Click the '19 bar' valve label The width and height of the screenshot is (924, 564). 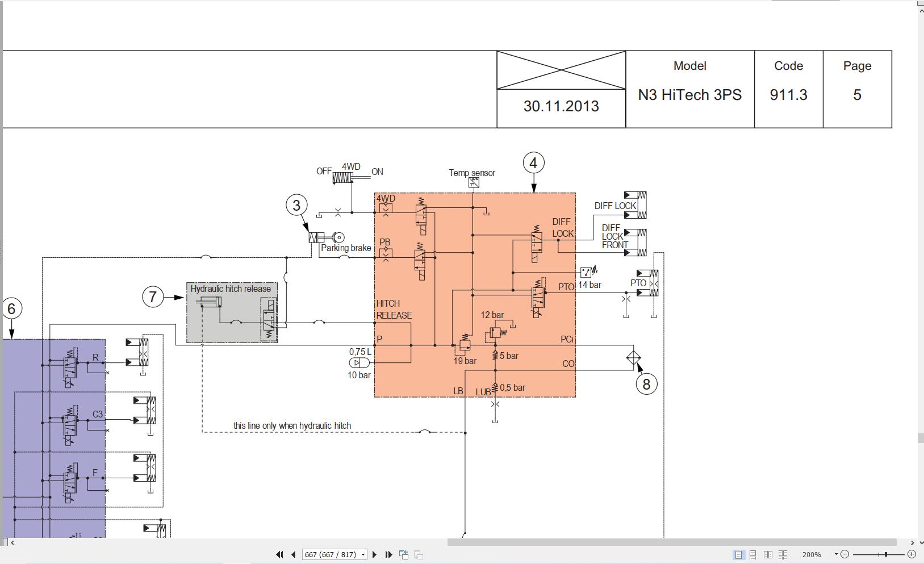click(465, 361)
